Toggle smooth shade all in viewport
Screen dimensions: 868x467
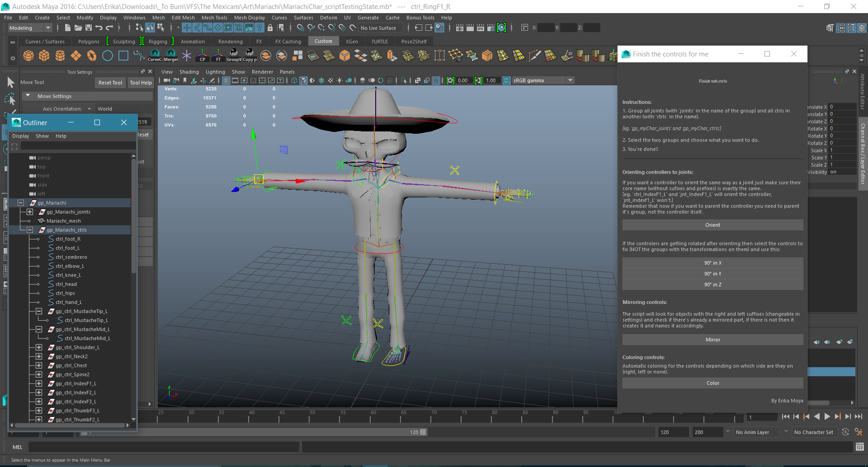[303, 80]
